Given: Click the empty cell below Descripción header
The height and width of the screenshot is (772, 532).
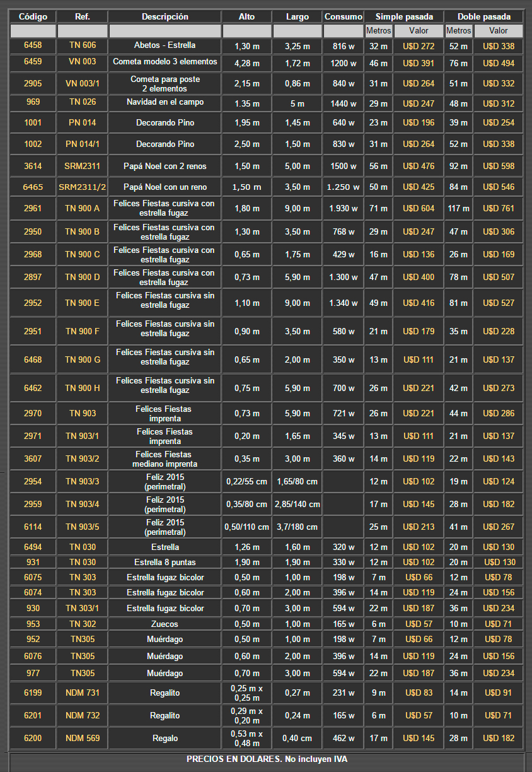Looking at the screenshot, I should (x=165, y=31).
